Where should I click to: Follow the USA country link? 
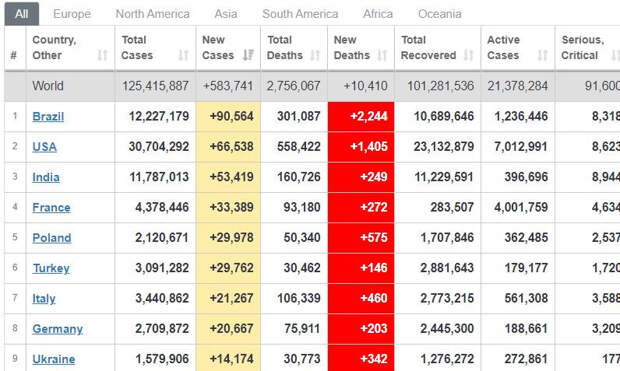point(44,147)
